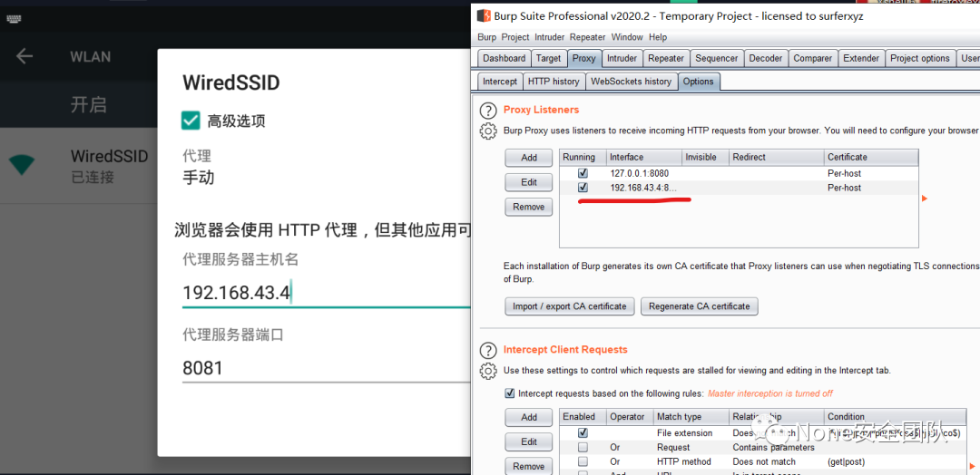Screen dimensions: 980x475
Task: Click the proxy port field 8081
Action: coord(325,368)
